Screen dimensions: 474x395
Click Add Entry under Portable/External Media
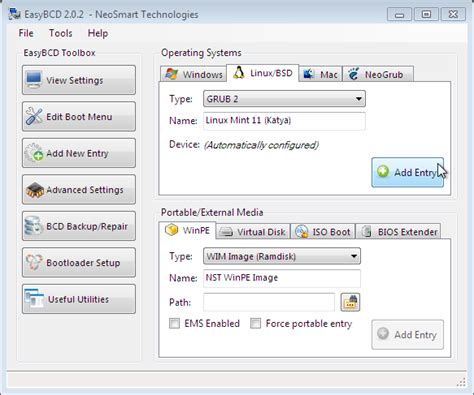407,335
